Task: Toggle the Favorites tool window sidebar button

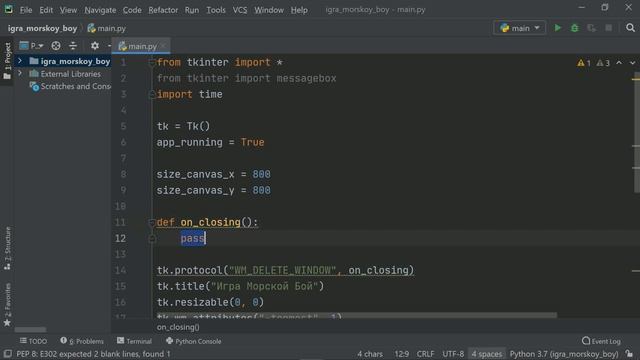Action: [x=7, y=304]
